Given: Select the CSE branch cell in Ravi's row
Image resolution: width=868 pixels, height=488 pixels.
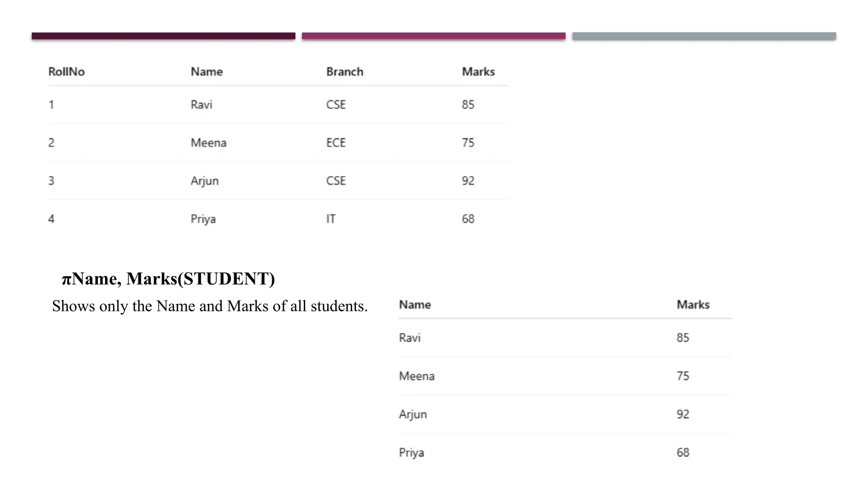Looking at the screenshot, I should (336, 105).
